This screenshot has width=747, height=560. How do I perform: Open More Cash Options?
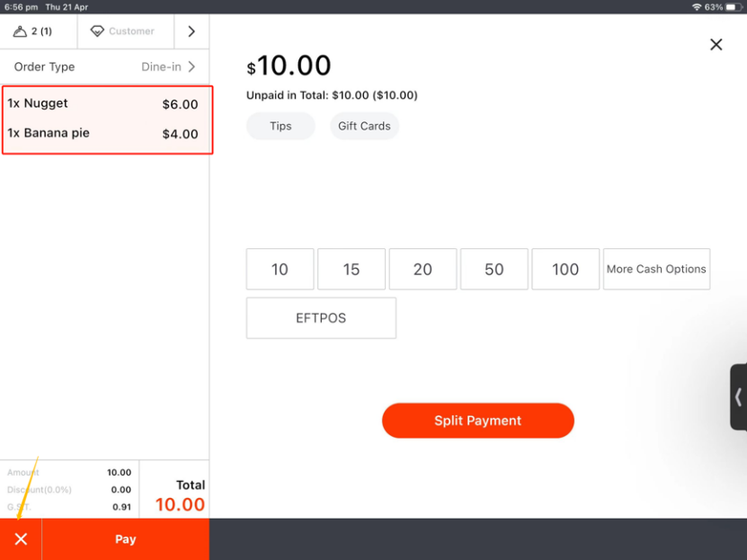(656, 270)
